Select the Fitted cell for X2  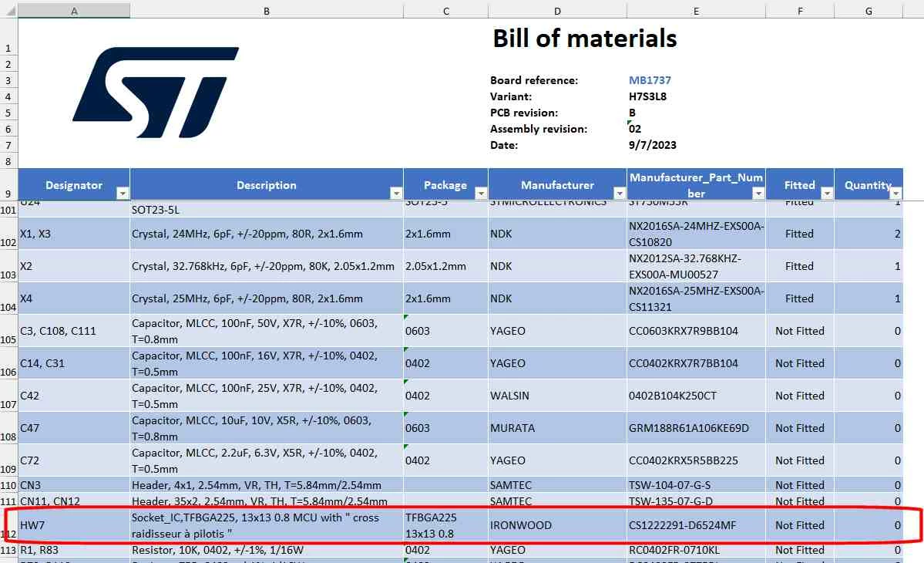800,267
